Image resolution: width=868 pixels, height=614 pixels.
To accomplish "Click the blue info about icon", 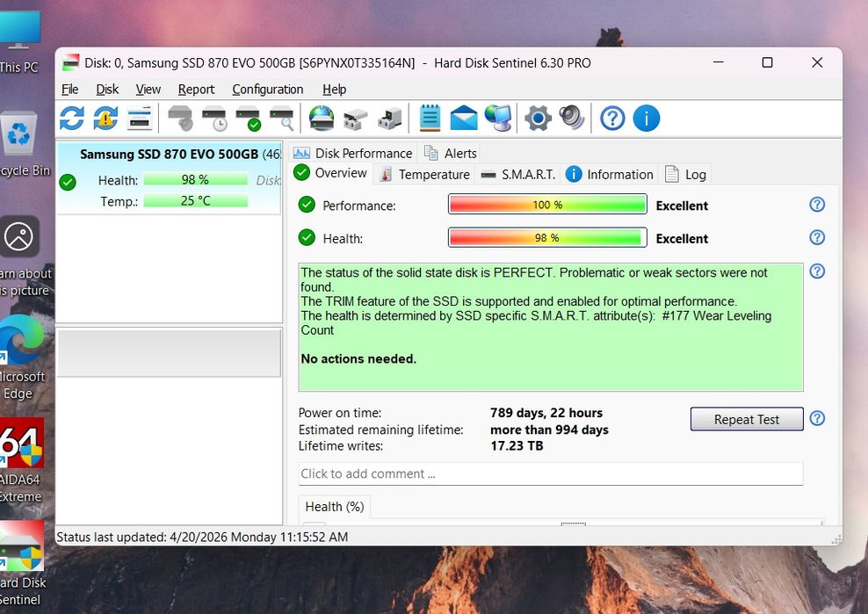I will tap(646, 118).
